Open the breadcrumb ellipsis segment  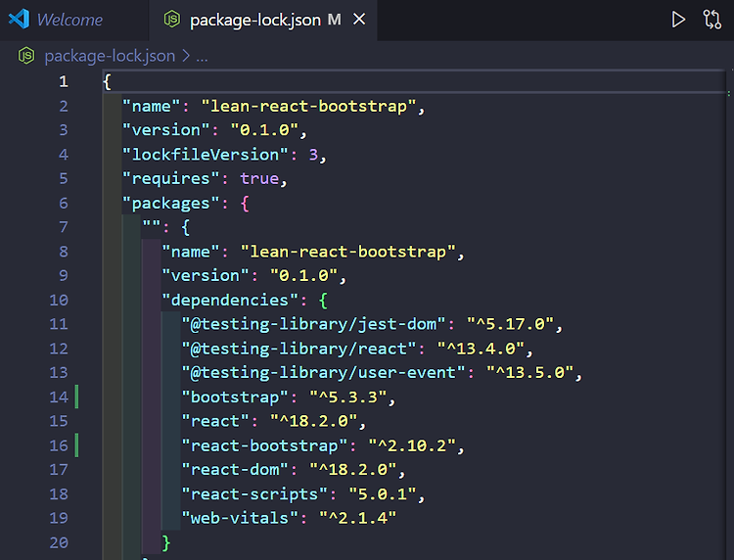pos(202,57)
